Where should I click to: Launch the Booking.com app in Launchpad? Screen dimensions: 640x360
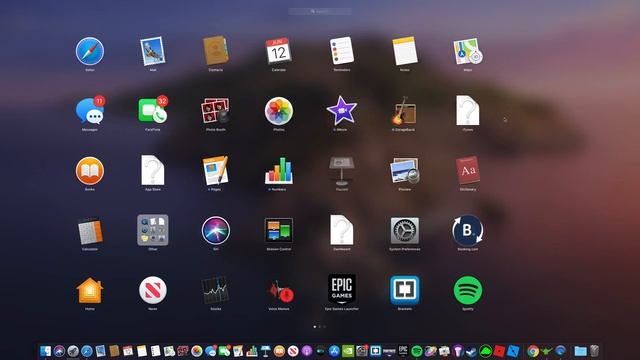coord(468,230)
